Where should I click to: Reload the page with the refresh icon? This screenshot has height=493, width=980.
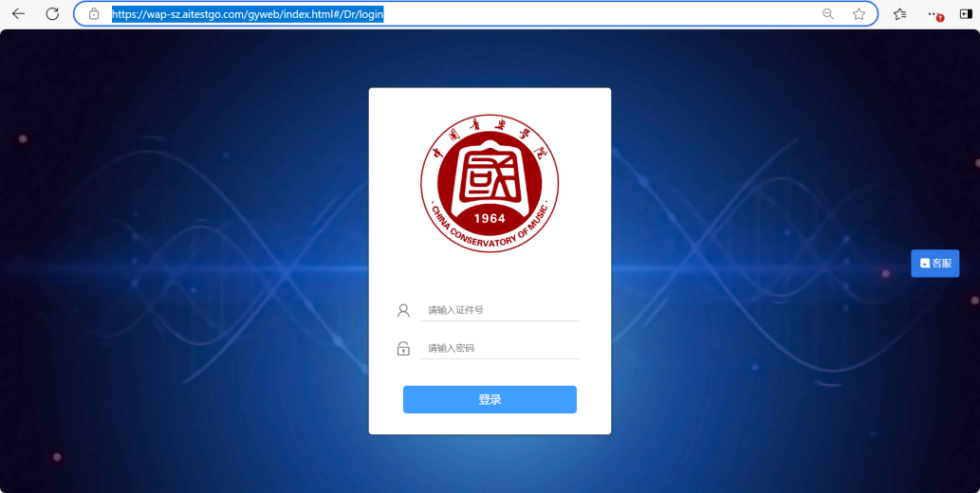52,13
